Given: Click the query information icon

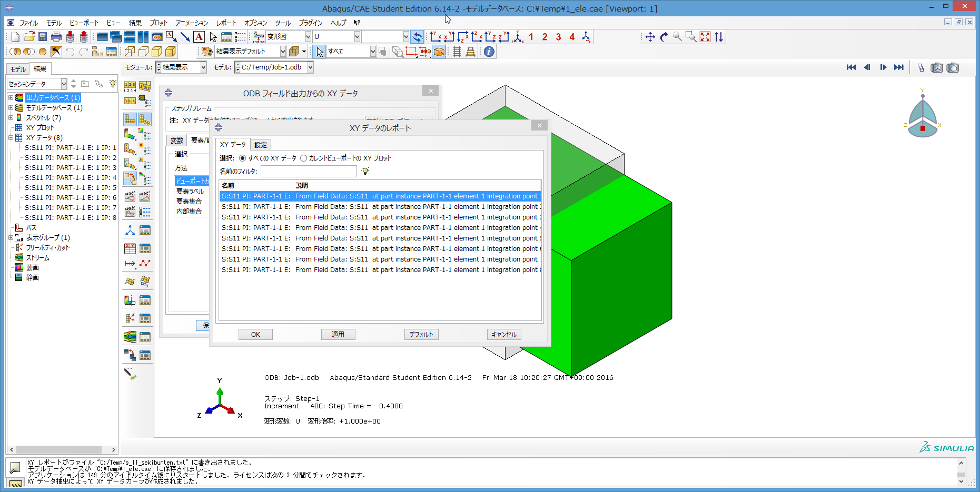Looking at the screenshot, I should tap(489, 52).
